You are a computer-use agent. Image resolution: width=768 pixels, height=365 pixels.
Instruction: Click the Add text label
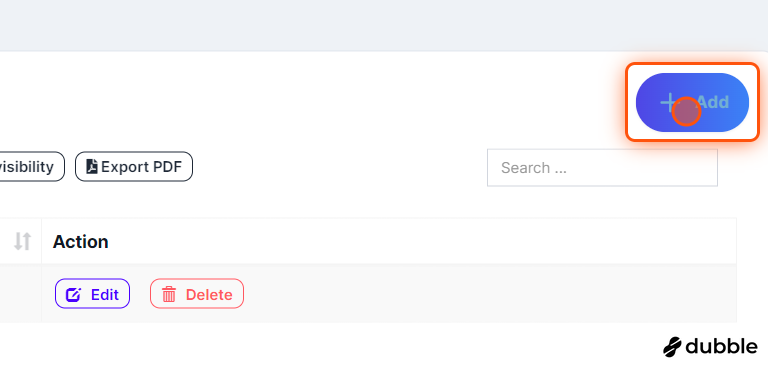point(713,102)
